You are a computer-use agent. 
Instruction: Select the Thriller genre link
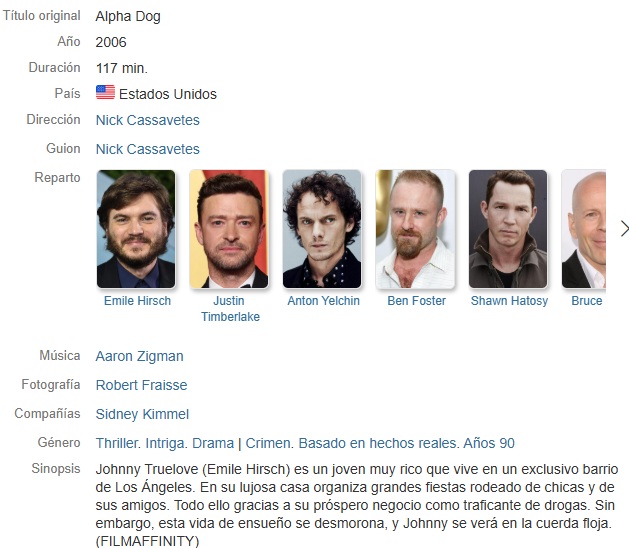[118, 443]
